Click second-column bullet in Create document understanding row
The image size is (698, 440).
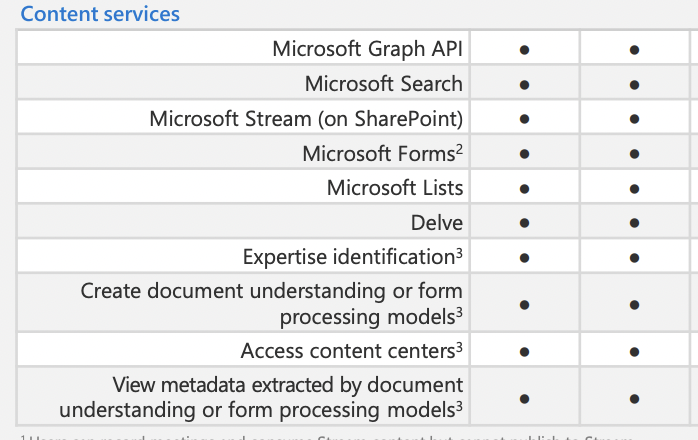click(634, 305)
